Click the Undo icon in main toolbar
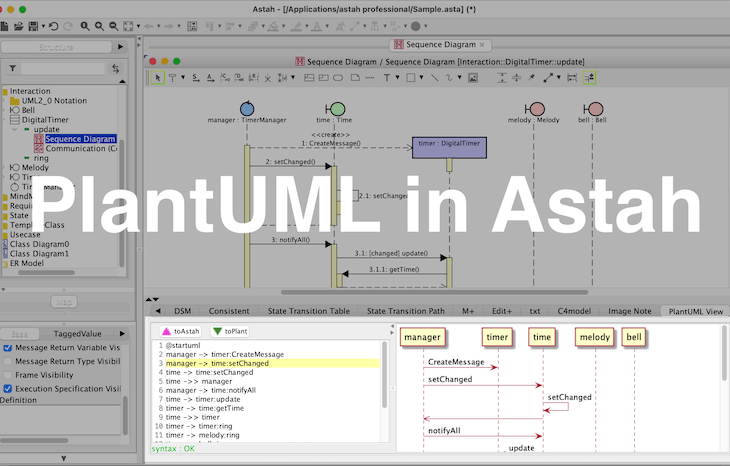The height and width of the screenshot is (466, 730). (x=53, y=25)
